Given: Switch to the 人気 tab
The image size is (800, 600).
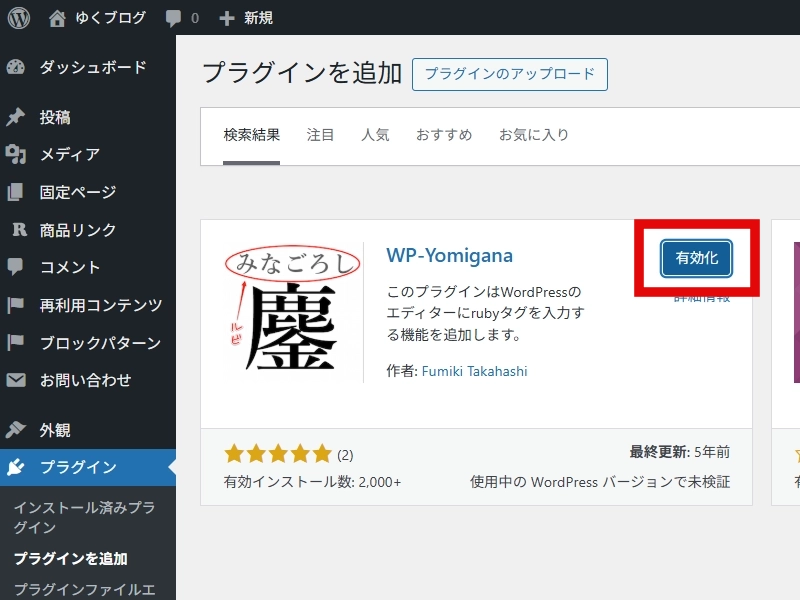Looking at the screenshot, I should (375, 135).
